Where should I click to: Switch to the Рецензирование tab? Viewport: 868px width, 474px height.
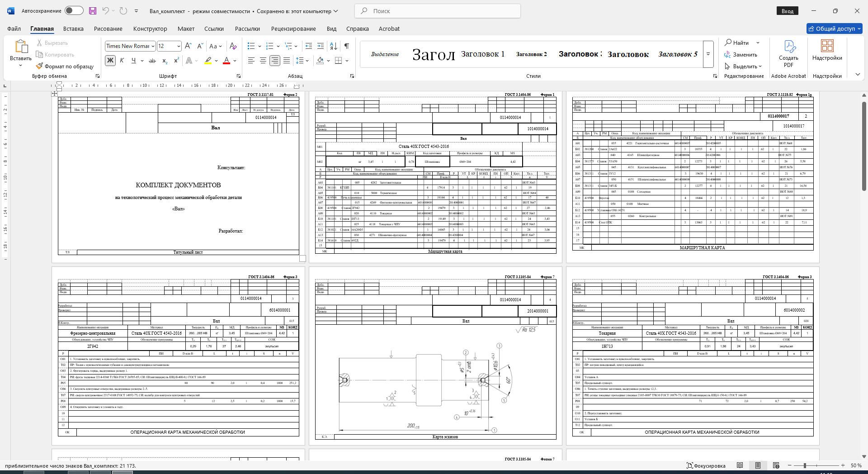tap(293, 28)
